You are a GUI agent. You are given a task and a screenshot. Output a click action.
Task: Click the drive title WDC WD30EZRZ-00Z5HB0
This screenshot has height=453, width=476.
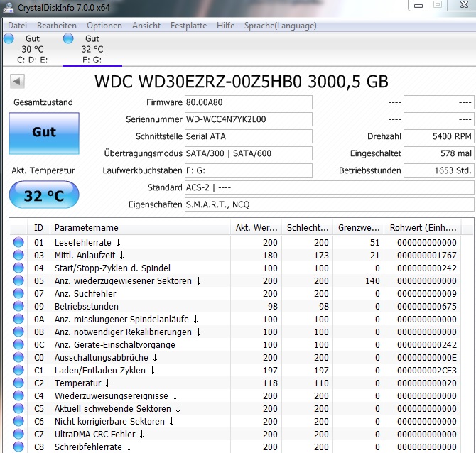coord(198,82)
